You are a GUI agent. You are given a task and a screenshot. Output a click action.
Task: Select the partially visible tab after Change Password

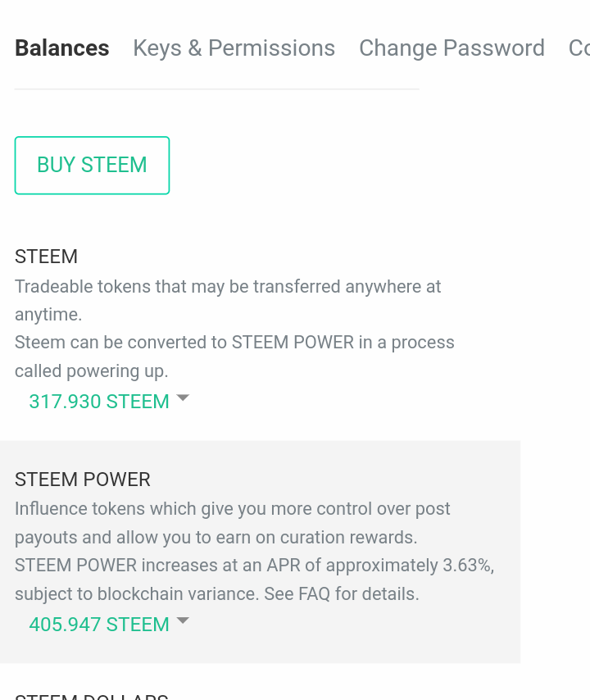pos(579,48)
